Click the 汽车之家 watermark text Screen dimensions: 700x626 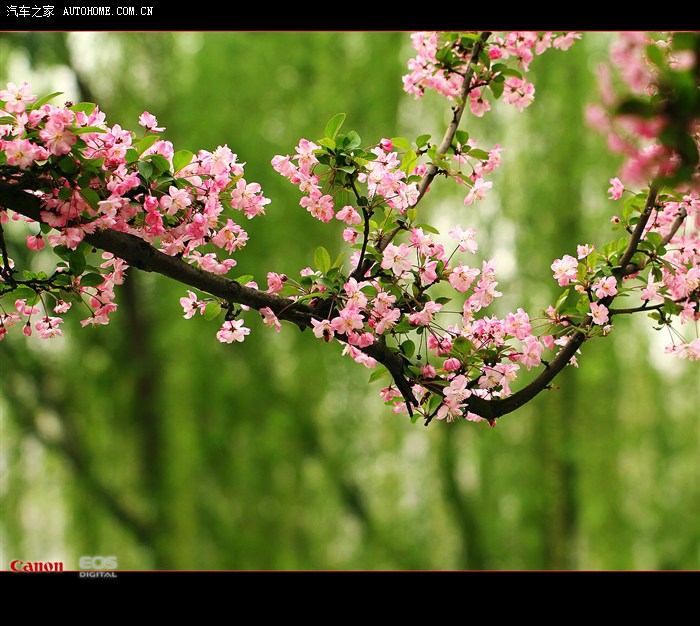coord(30,11)
